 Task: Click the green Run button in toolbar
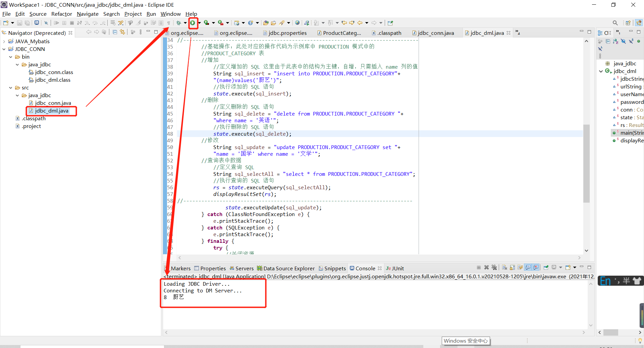[193, 23]
